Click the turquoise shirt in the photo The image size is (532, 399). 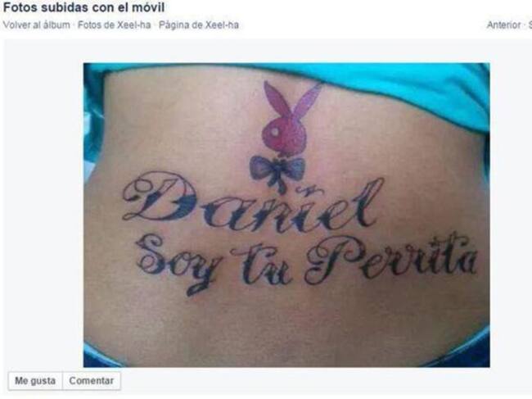coord(407,85)
